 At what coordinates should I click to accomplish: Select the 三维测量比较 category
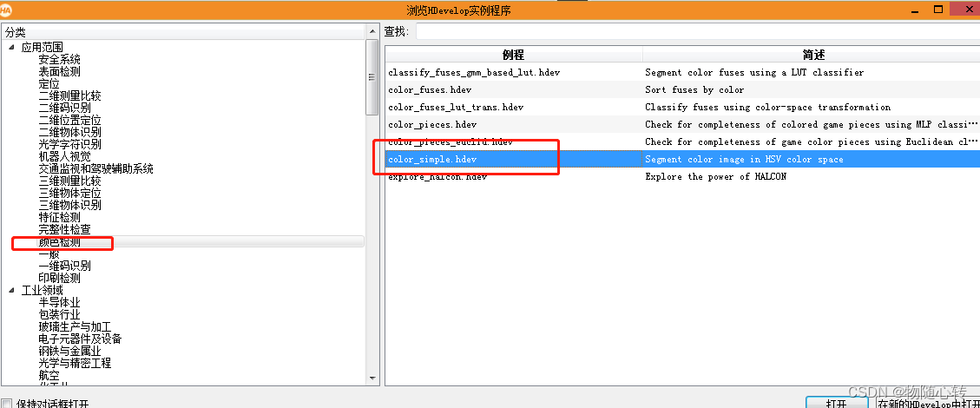coord(69,181)
